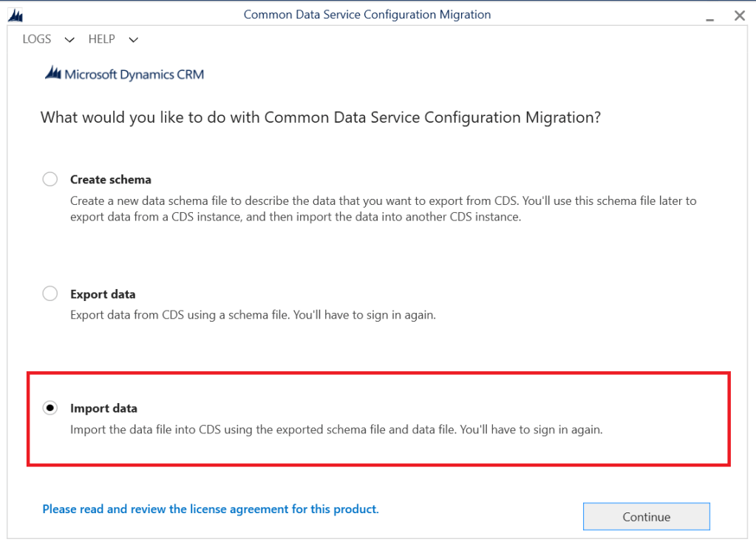
Task: Select the Import data radio button
Action: 50,407
